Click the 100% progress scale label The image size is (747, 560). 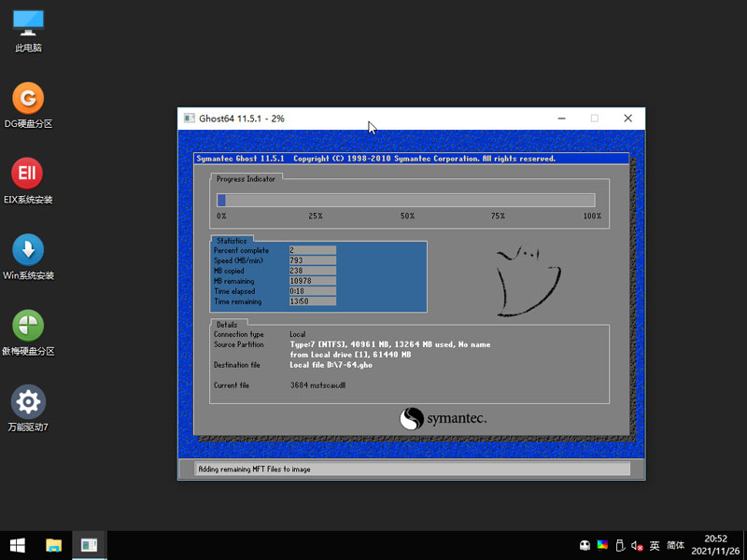click(592, 217)
